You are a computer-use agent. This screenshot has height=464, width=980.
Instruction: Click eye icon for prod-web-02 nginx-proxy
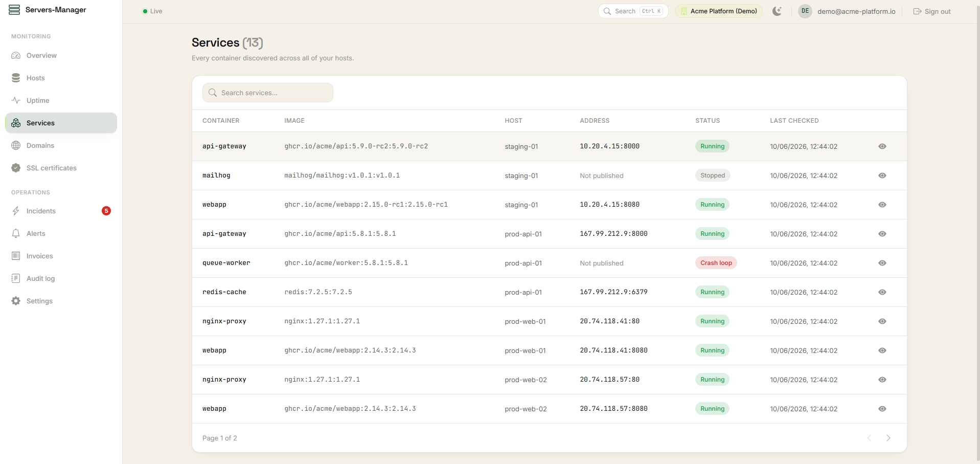[x=882, y=380]
